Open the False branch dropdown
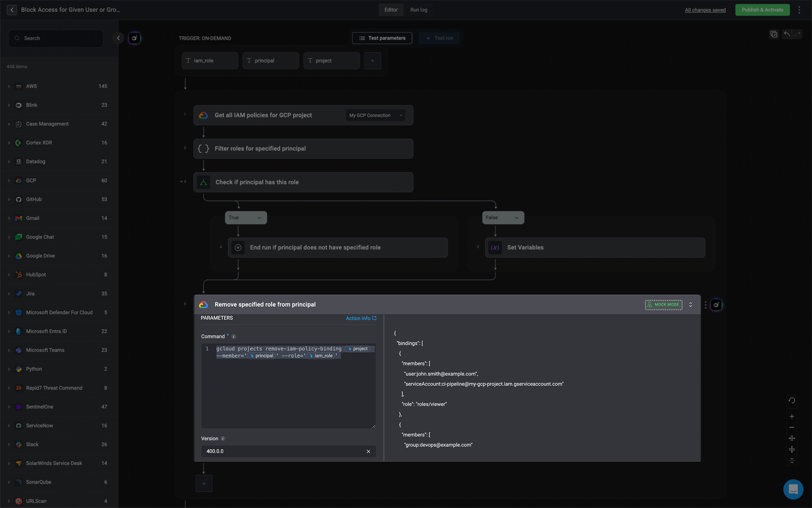This screenshot has height=508, width=812. [x=503, y=218]
